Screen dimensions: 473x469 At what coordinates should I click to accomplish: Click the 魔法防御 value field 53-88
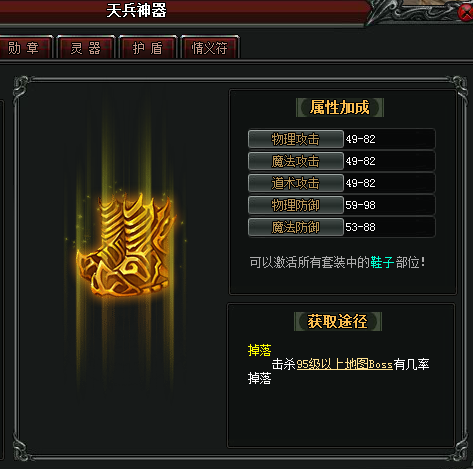point(389,227)
